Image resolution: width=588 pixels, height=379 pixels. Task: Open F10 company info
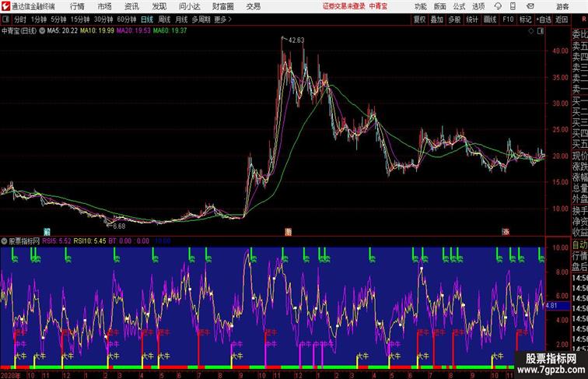coord(508,19)
